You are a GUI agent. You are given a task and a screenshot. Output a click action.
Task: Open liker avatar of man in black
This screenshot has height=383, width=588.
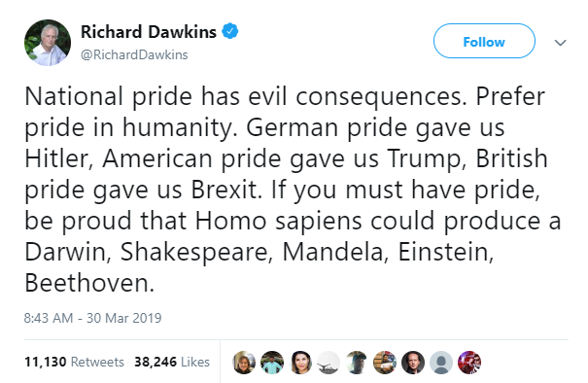coord(413,363)
